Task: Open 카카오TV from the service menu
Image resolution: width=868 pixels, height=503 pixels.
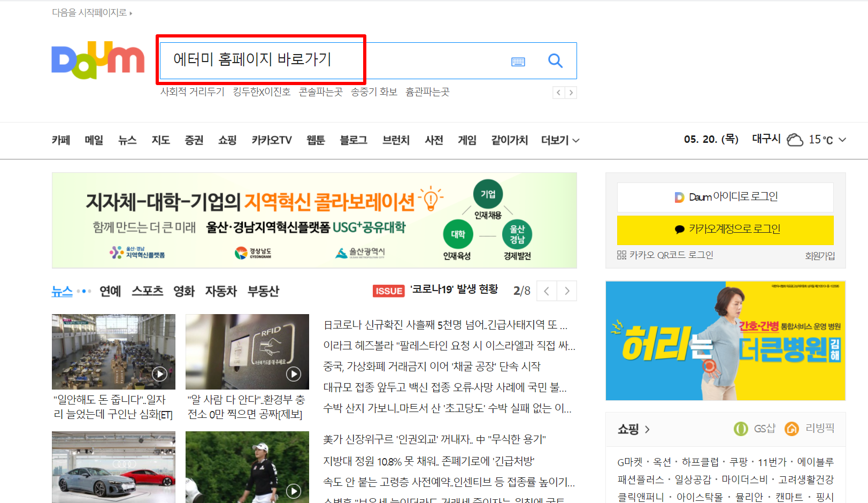Action: coord(272,140)
